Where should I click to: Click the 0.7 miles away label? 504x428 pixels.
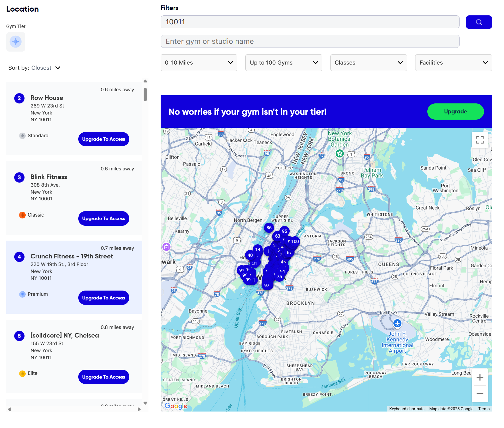[117, 248]
